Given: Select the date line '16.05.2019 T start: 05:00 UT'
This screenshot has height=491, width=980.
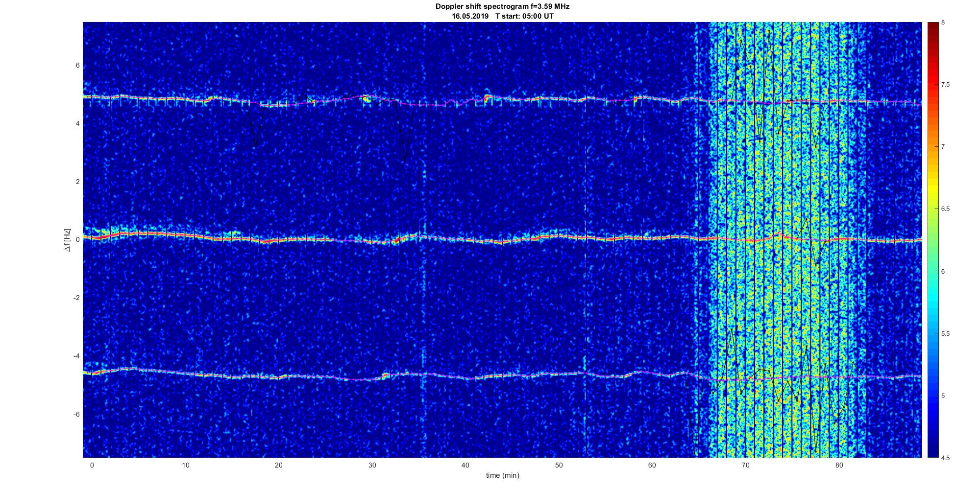Looking at the screenshot, I should point(503,16).
